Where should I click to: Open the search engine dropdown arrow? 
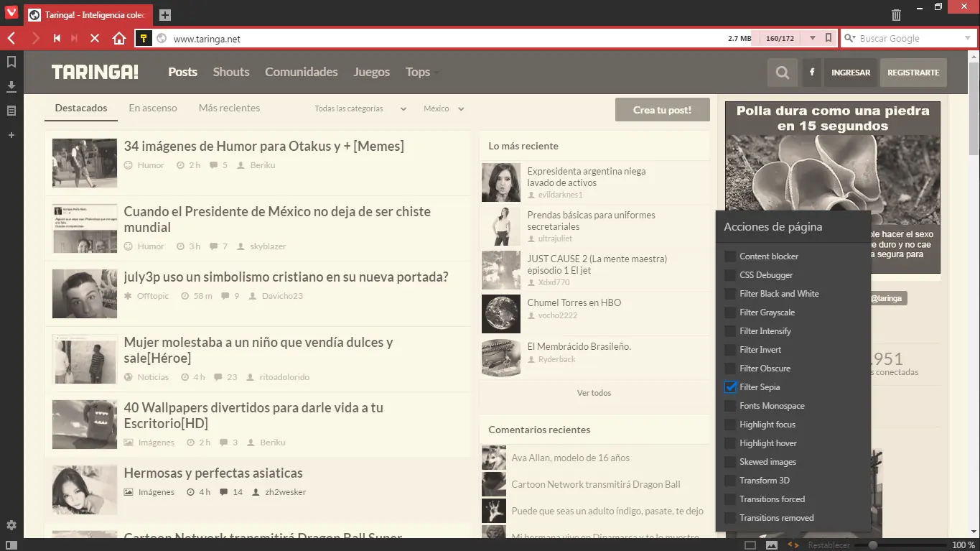tap(967, 39)
